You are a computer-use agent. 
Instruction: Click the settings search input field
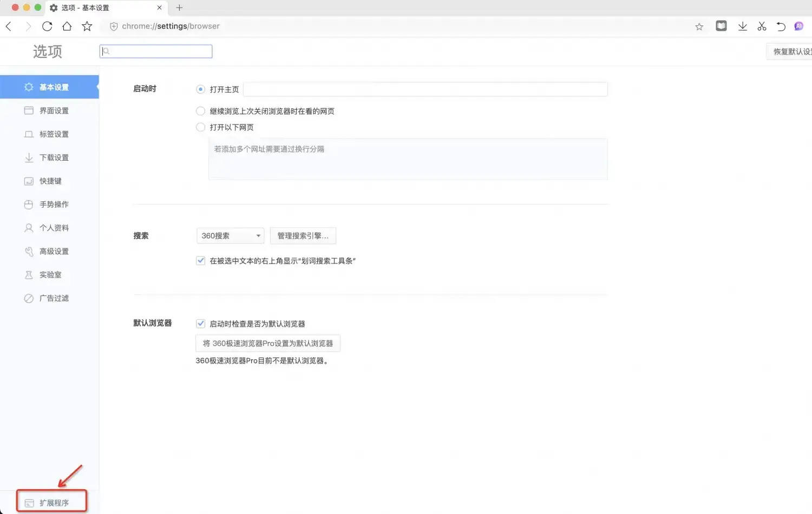155,51
